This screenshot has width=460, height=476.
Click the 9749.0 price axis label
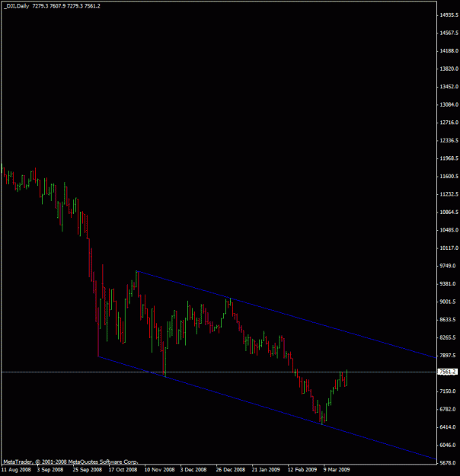coord(448,266)
